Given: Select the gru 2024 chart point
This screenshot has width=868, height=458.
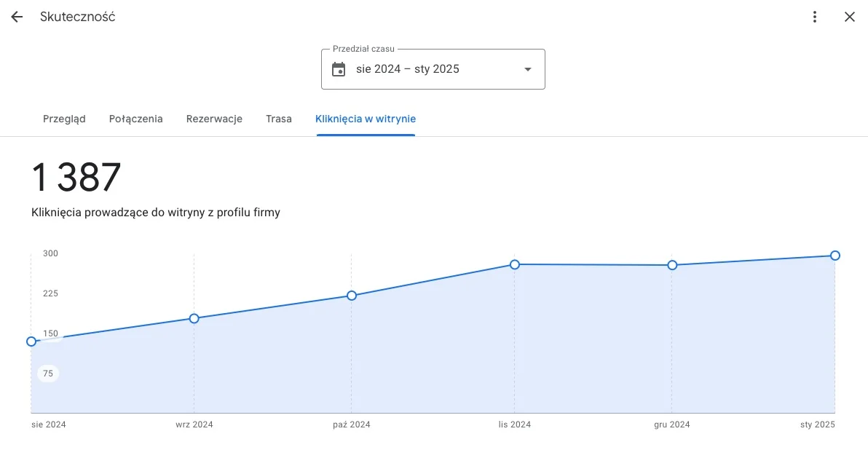Looking at the screenshot, I should (672, 265).
